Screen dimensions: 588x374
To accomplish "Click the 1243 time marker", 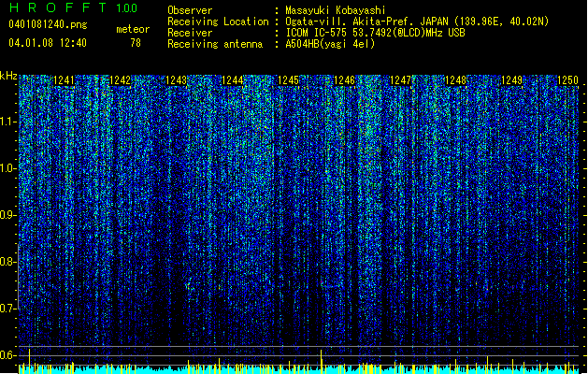I will [x=176, y=80].
